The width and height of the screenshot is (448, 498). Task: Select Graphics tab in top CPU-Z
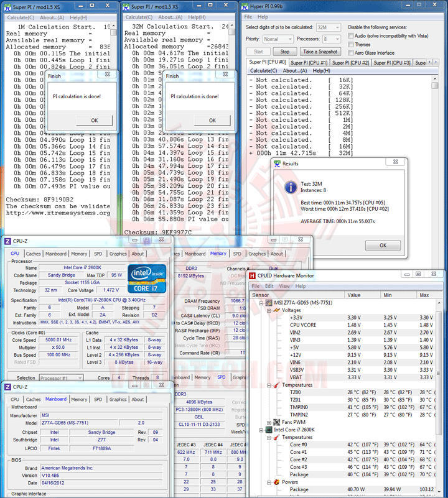click(x=118, y=254)
